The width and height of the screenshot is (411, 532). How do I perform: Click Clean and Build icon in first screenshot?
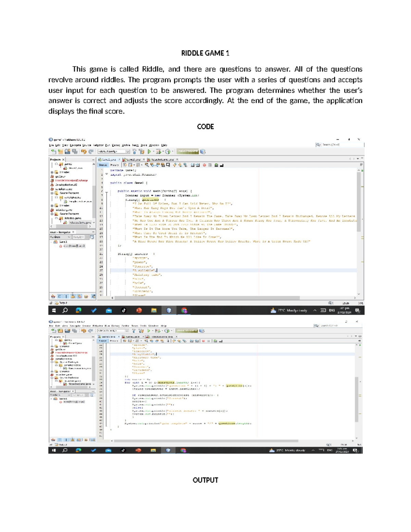[x=142, y=151]
